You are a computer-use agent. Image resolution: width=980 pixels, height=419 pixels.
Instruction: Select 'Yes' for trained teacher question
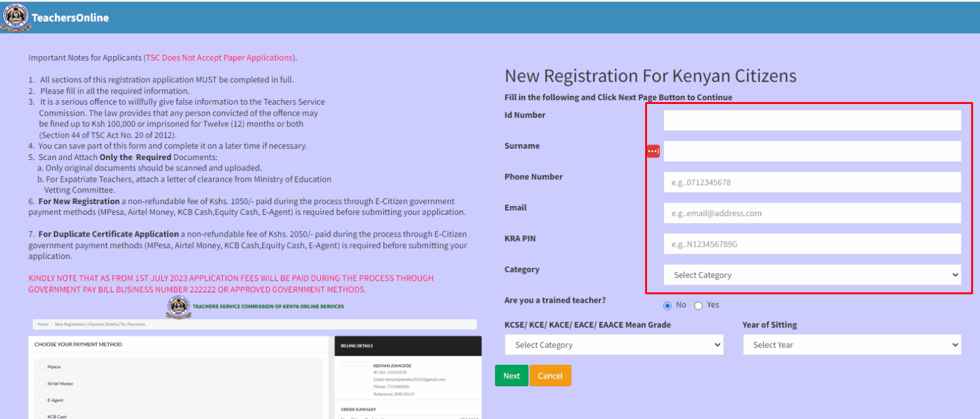[698, 305]
